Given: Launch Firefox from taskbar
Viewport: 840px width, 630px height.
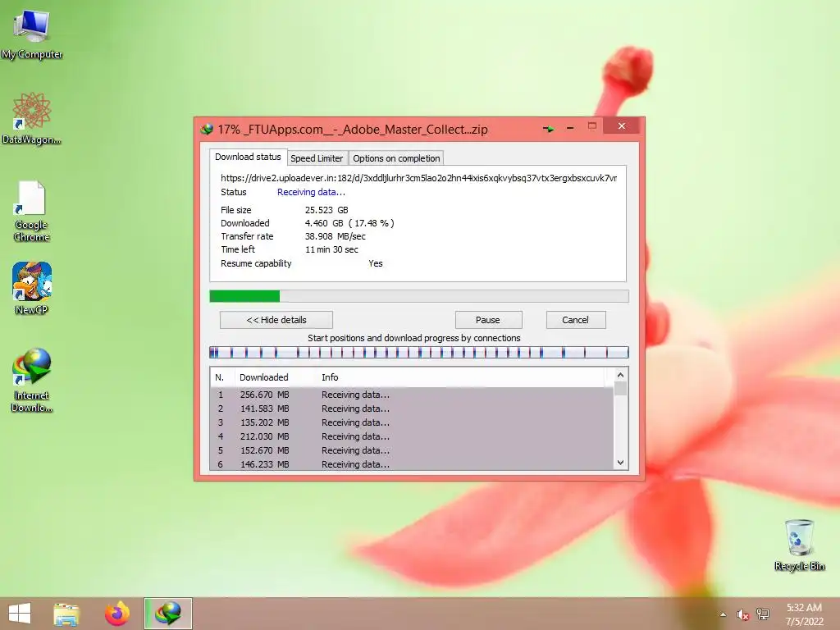Looking at the screenshot, I should [117, 614].
